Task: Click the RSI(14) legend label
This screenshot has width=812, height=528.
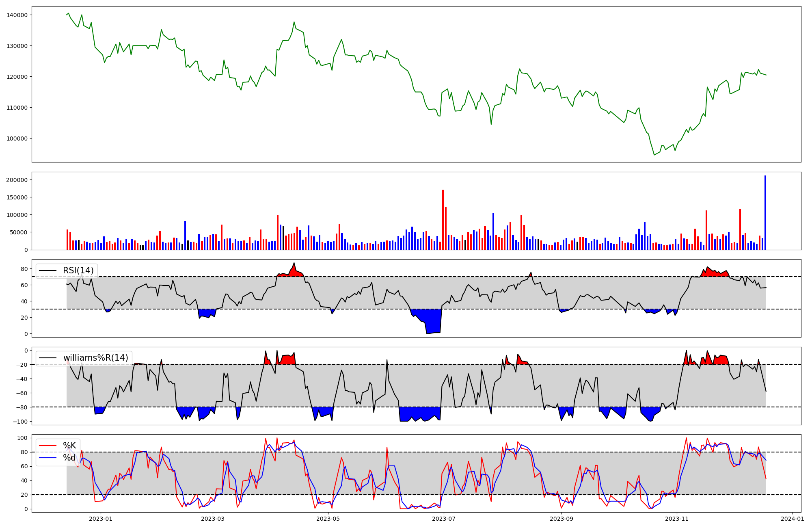Action: click(x=78, y=270)
